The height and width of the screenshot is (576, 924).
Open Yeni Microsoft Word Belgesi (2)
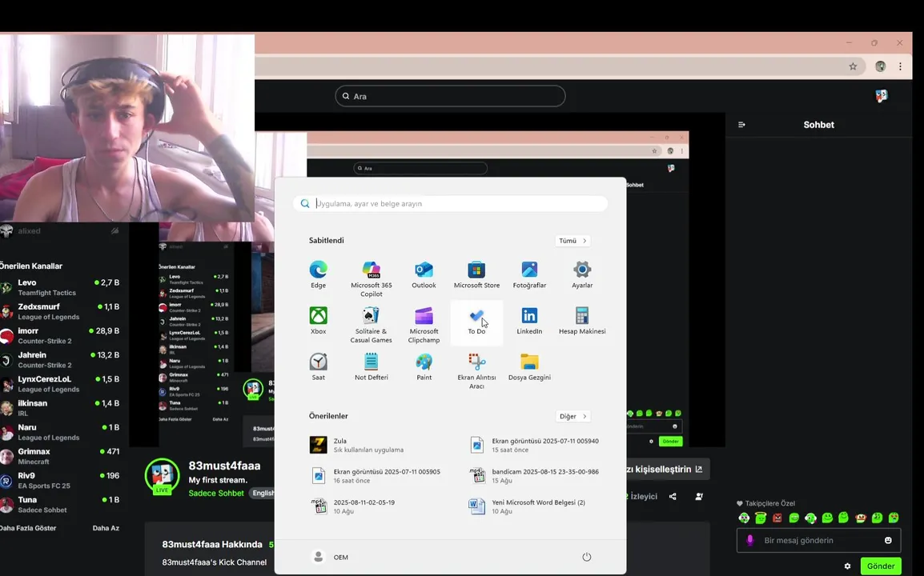pos(528,506)
